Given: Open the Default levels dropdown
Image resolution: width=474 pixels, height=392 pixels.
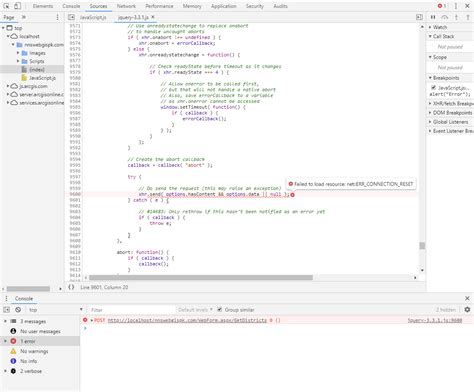Looking at the screenshot, I should pyautogui.click(x=195, y=310).
